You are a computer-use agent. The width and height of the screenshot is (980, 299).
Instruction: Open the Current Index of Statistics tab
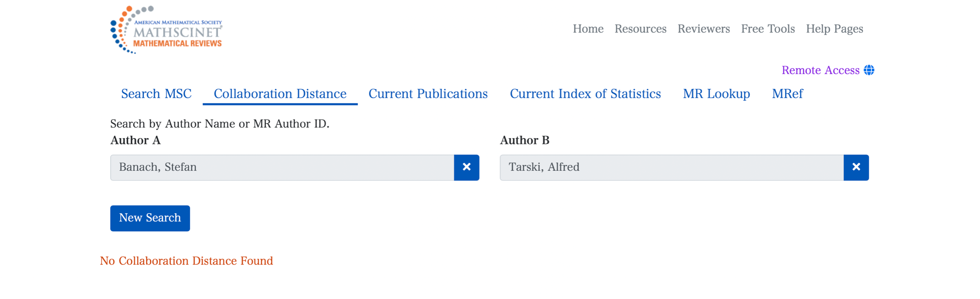585,94
